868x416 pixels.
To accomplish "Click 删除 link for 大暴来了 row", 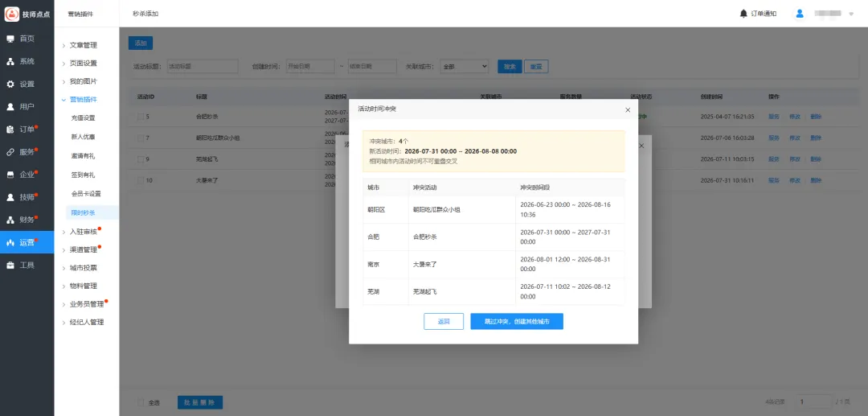I will tap(816, 180).
